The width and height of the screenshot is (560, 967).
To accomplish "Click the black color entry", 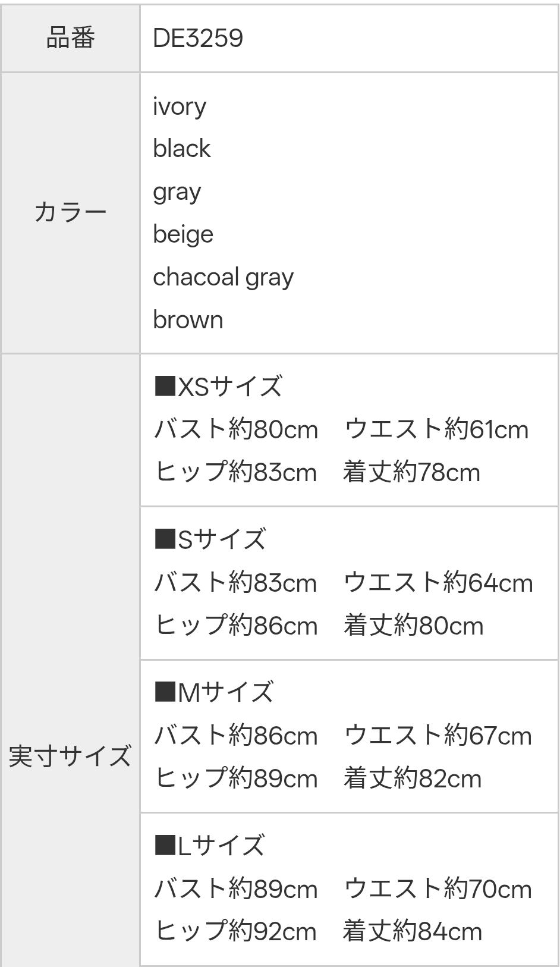I will [x=181, y=149].
